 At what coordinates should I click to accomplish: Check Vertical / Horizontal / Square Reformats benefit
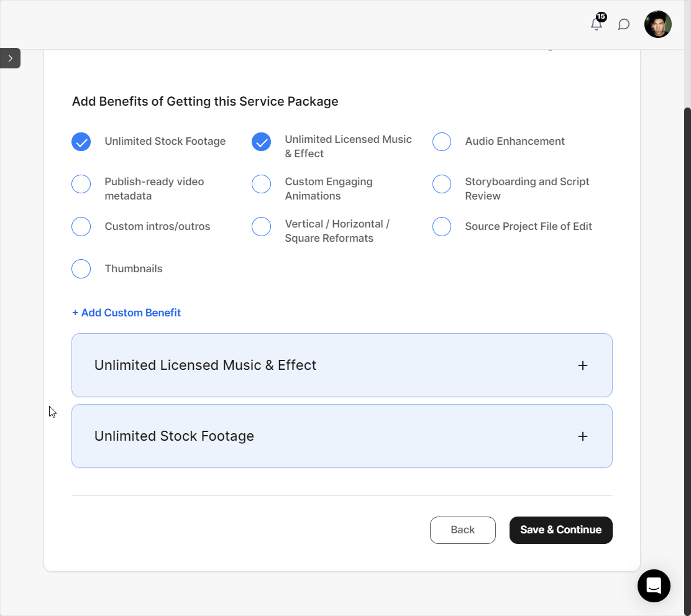[x=262, y=227]
